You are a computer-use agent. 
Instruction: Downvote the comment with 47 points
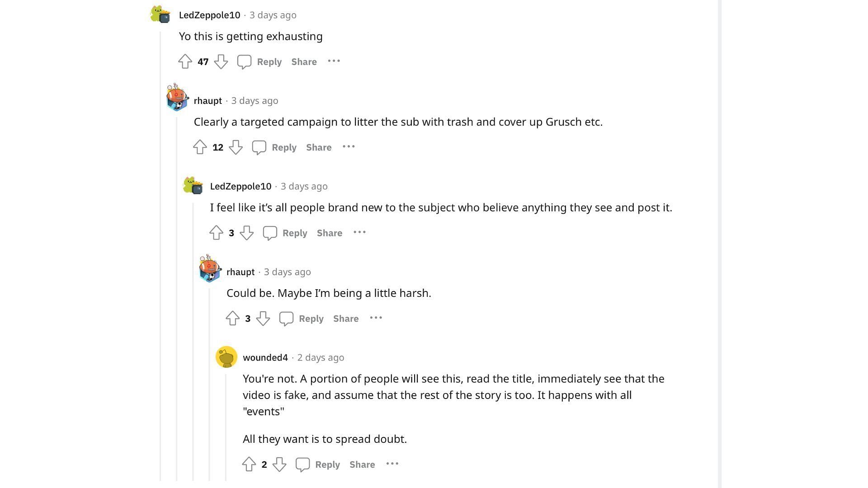pos(221,61)
